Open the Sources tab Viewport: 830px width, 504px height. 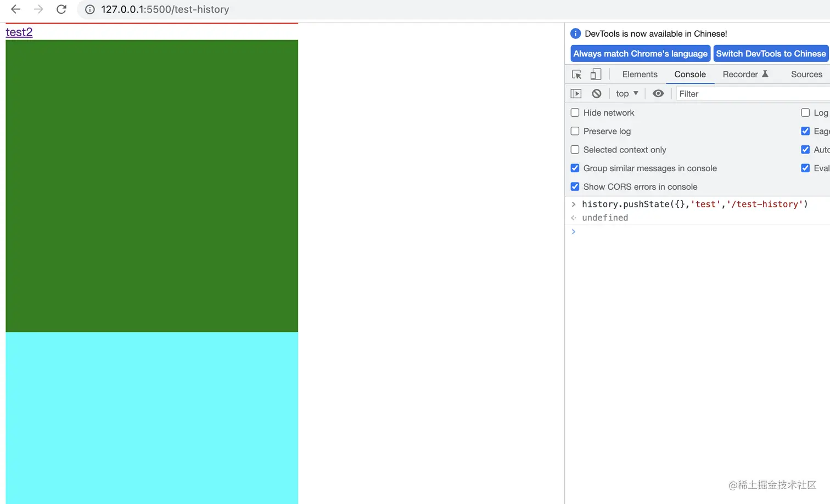(x=806, y=74)
